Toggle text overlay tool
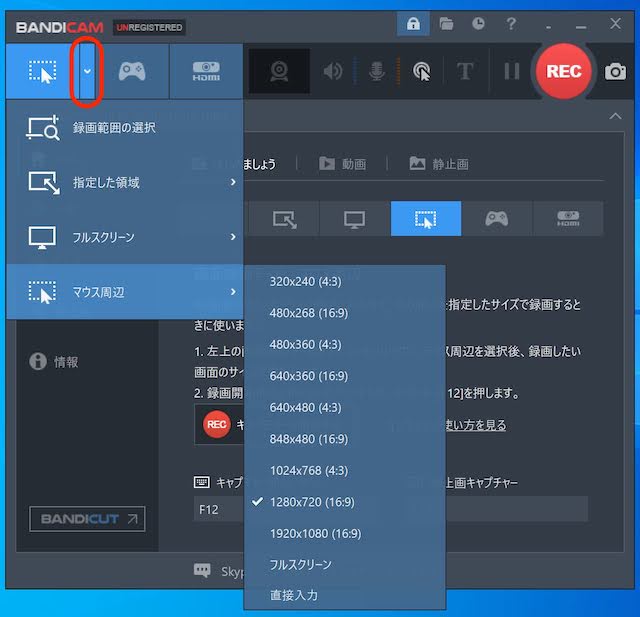Screen dimensions: 640x617 465,71
